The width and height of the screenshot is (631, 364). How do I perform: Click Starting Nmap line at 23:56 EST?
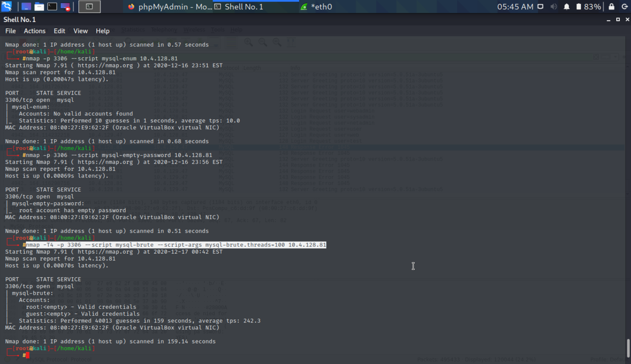114,162
